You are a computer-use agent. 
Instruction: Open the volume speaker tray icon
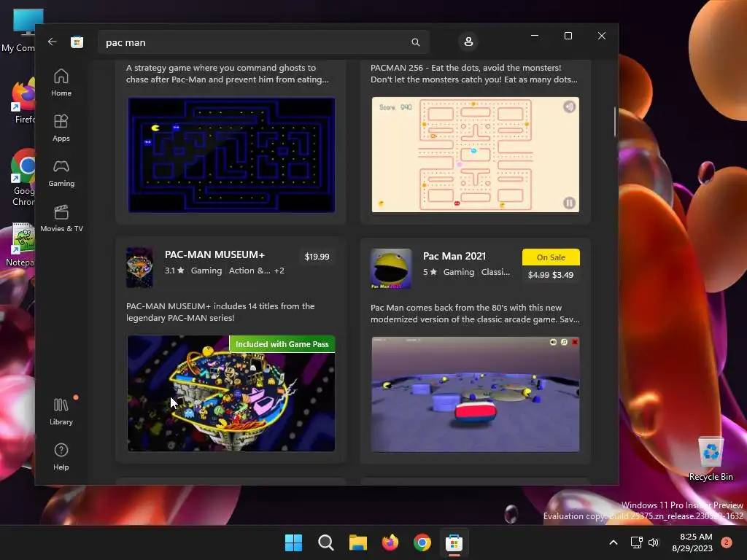point(654,542)
